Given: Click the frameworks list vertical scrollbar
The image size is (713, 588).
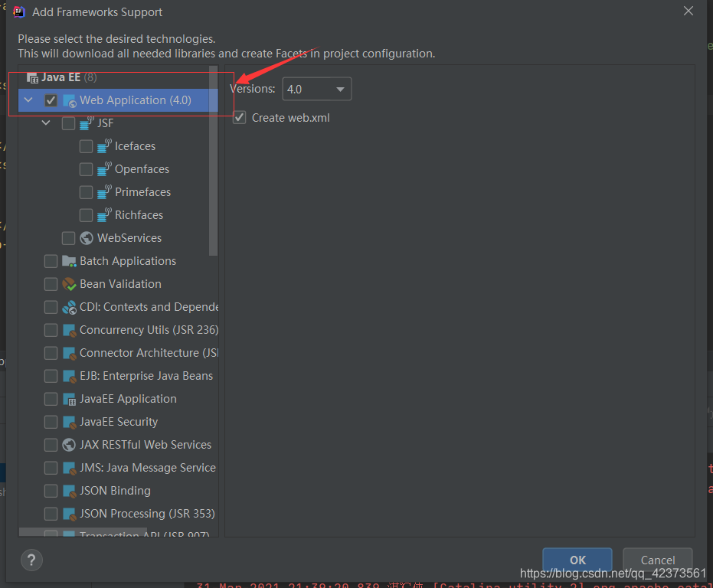Looking at the screenshot, I should (213, 161).
